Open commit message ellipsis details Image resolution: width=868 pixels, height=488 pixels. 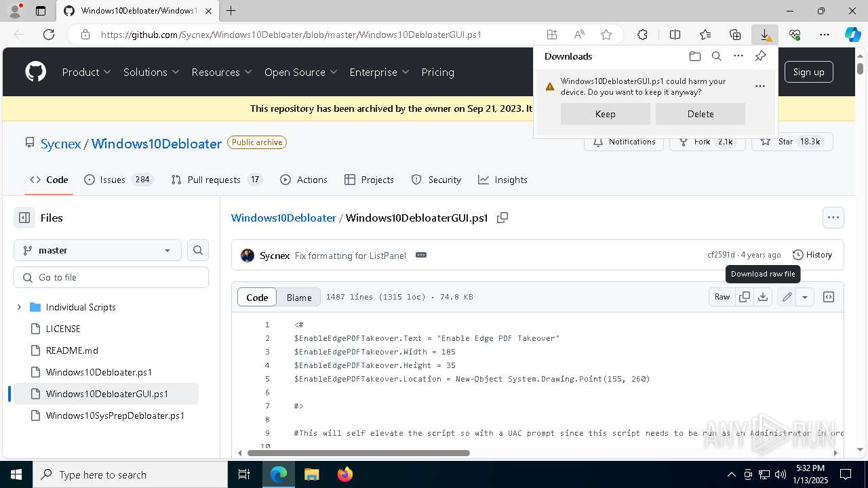tap(421, 255)
